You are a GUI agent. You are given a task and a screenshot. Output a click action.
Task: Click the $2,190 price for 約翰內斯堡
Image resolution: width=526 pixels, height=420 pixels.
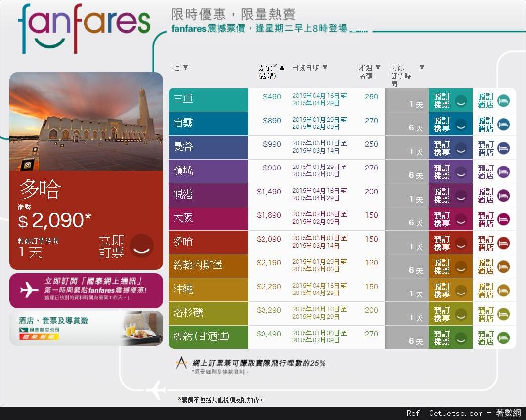269,263
